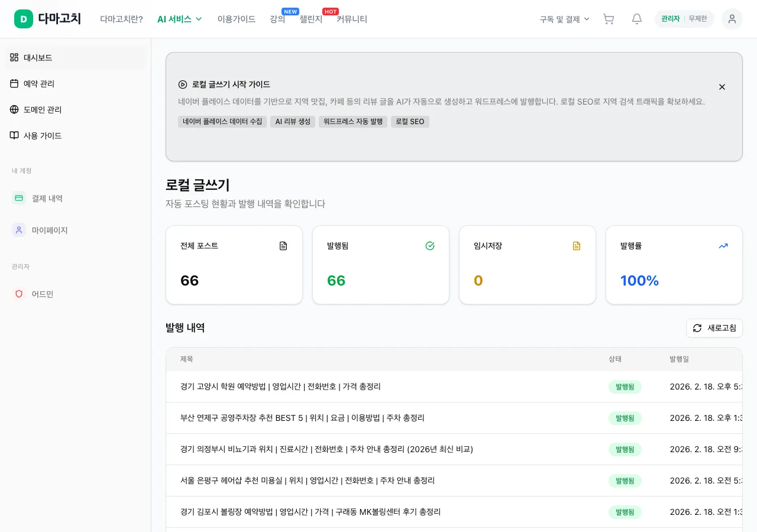Viewport: 757px width, 532px height.
Task: Click the 경기 김포시 볼링장 예약방법 post title
Action: pyautogui.click(x=310, y=512)
